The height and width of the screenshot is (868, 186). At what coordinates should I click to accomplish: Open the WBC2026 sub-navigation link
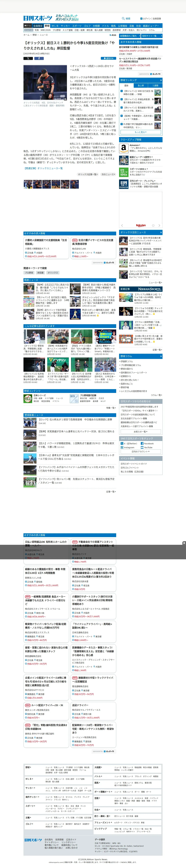(45, 30)
